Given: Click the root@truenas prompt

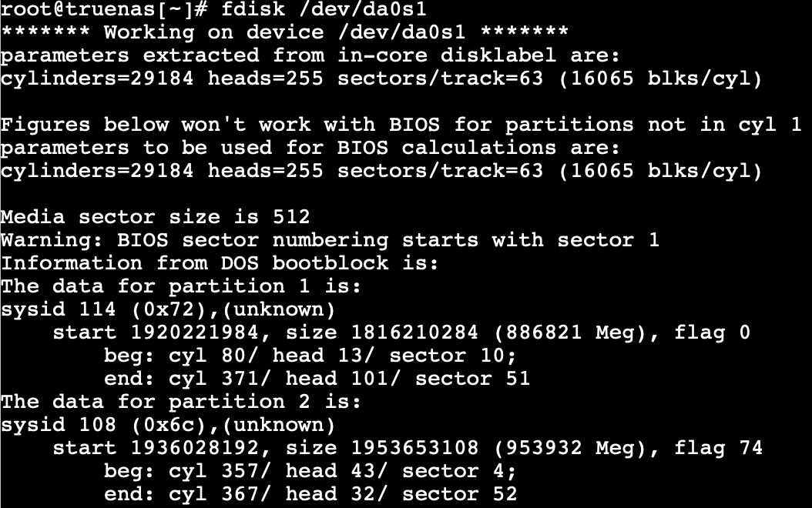Looking at the screenshot, I should pos(104,9).
